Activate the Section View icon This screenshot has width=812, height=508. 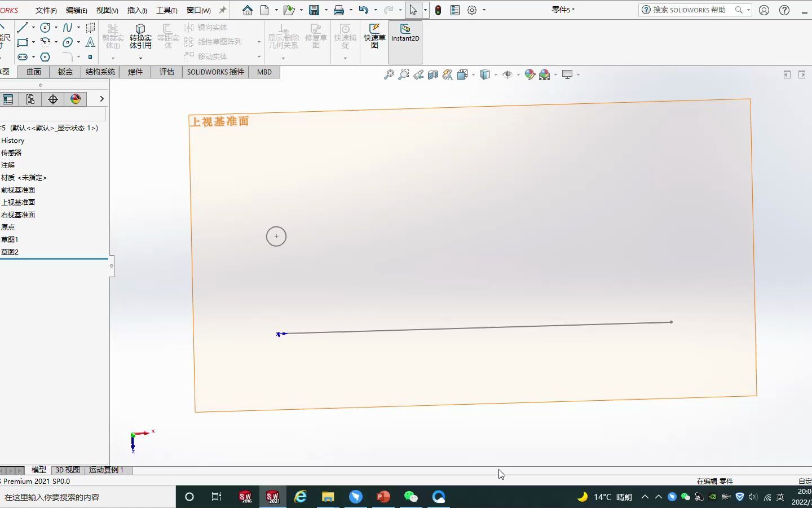click(432, 74)
